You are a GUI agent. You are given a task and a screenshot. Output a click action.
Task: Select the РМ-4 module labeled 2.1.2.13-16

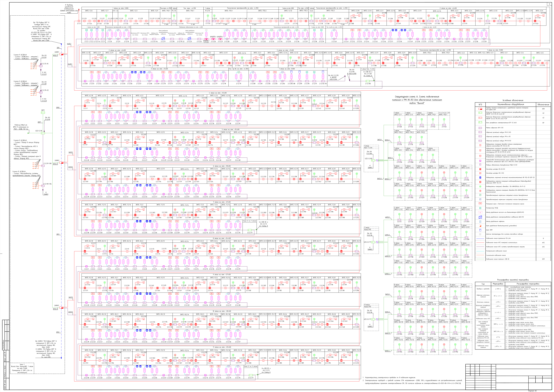(41, 66)
